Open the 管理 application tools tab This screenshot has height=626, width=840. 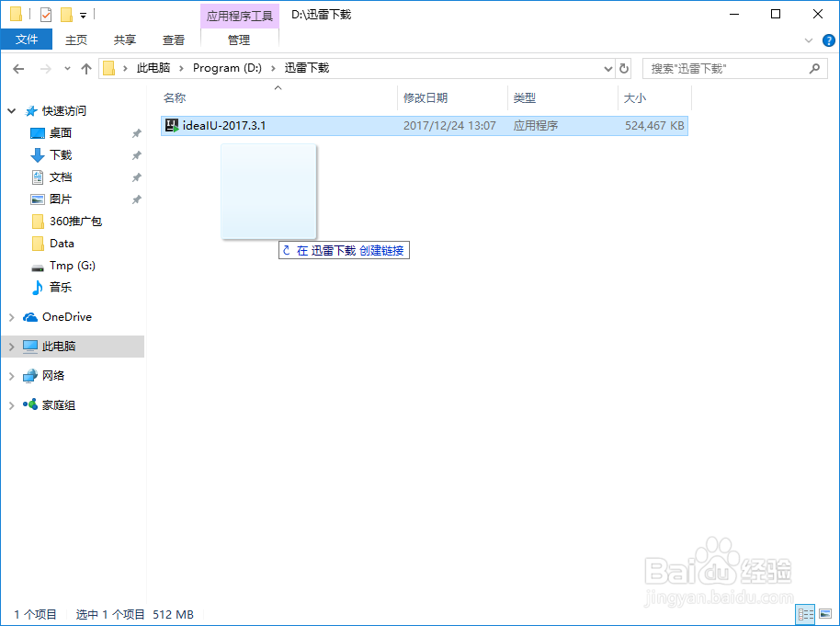point(239,40)
